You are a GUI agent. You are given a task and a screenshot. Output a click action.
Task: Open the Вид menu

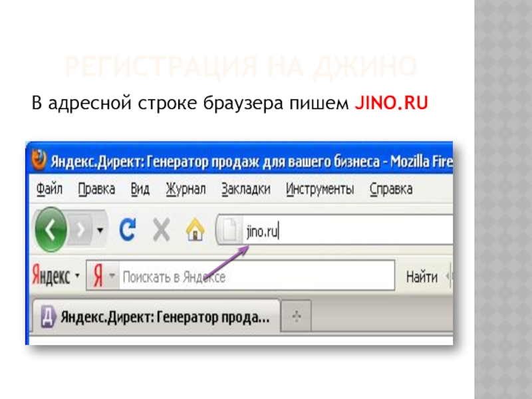[x=140, y=189]
